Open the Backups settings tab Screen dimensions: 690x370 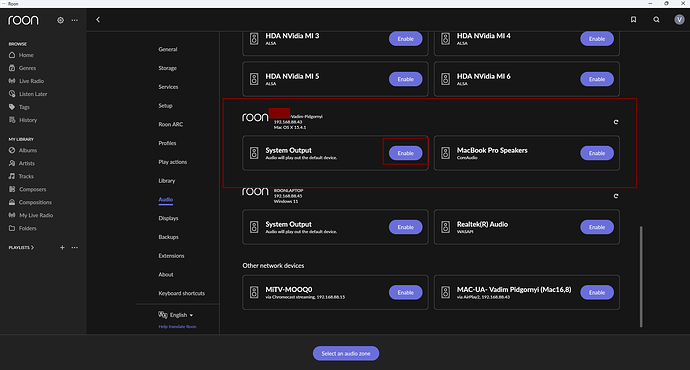click(168, 237)
